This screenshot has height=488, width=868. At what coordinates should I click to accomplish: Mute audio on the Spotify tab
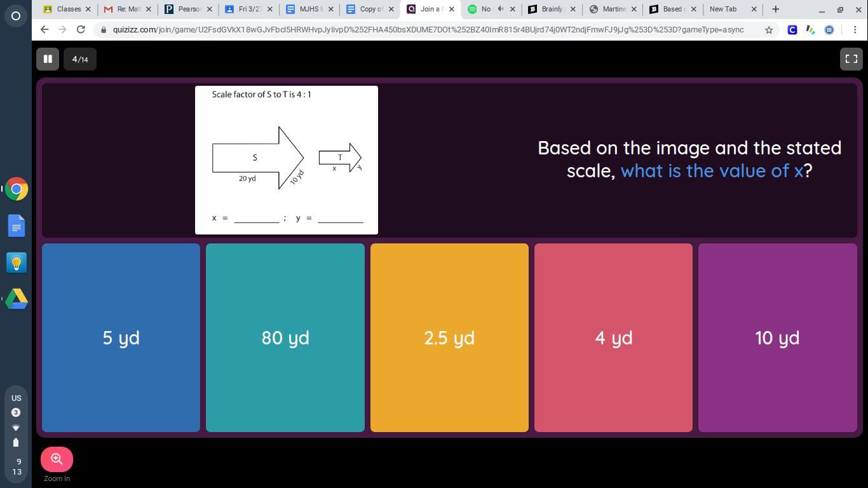tap(501, 10)
